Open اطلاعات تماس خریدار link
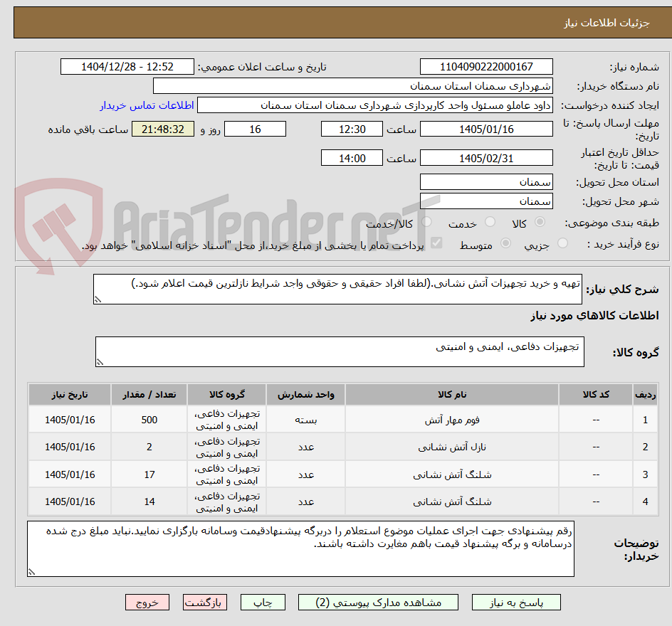The width and height of the screenshot is (672, 626). (x=147, y=105)
